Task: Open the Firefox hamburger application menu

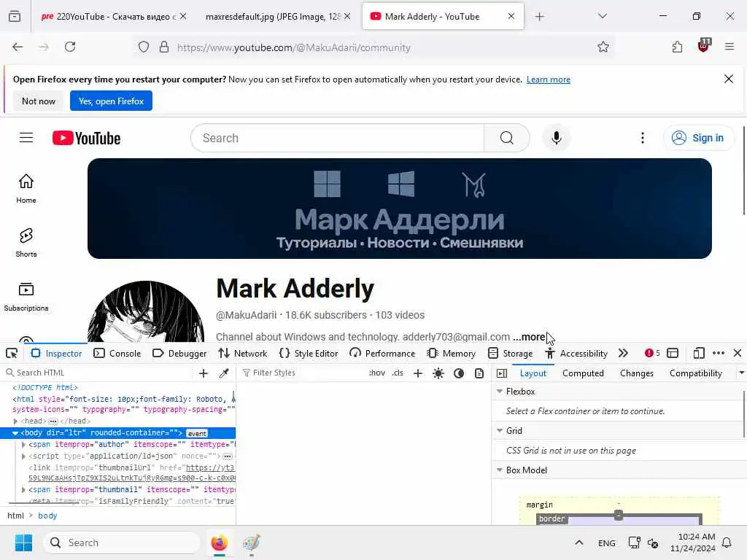Action: (x=729, y=47)
